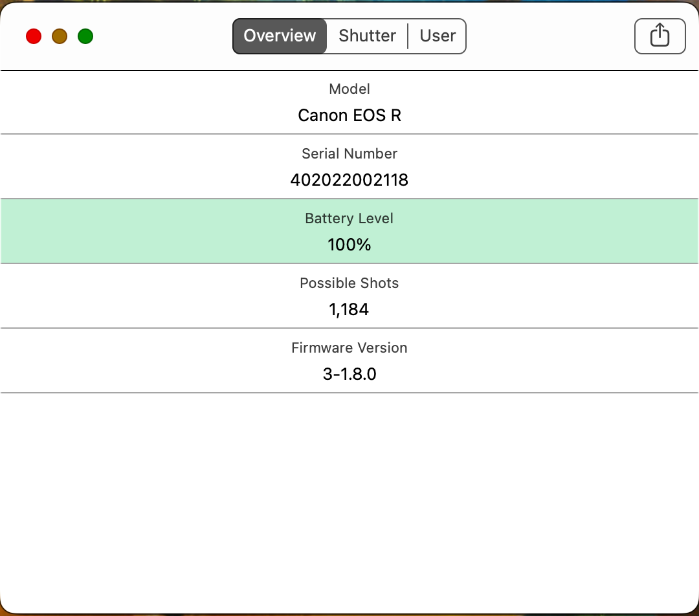Click the Possible Shots label
The height and width of the screenshot is (616, 699).
point(349,283)
